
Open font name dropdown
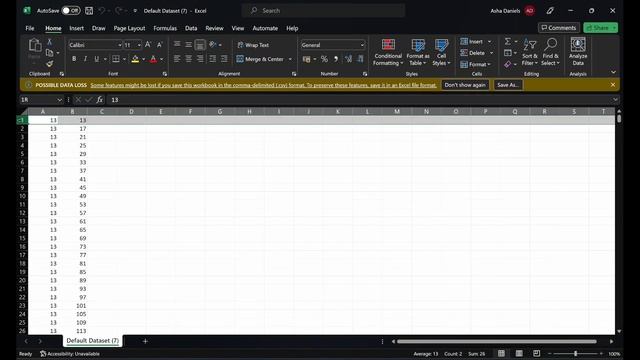(120, 45)
